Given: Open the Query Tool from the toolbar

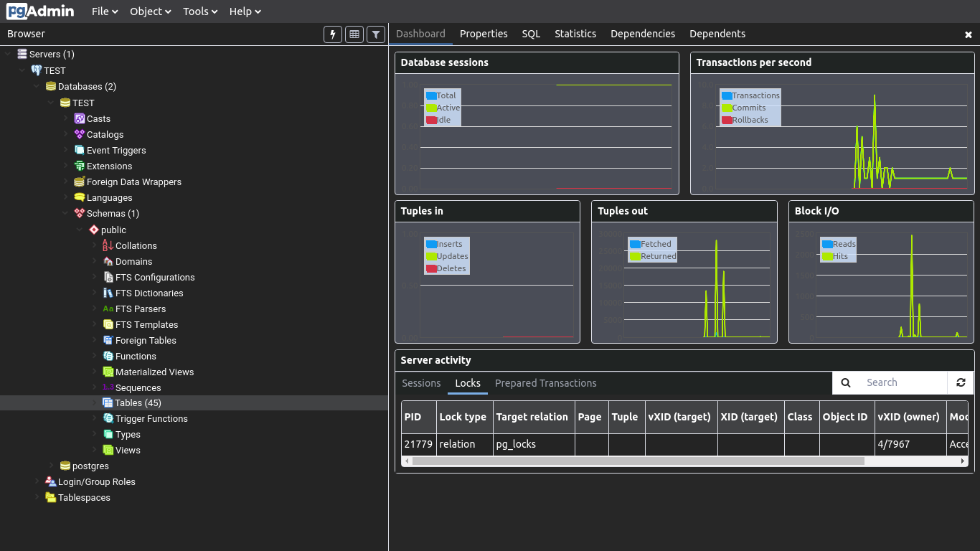Looking at the screenshot, I should pos(332,34).
